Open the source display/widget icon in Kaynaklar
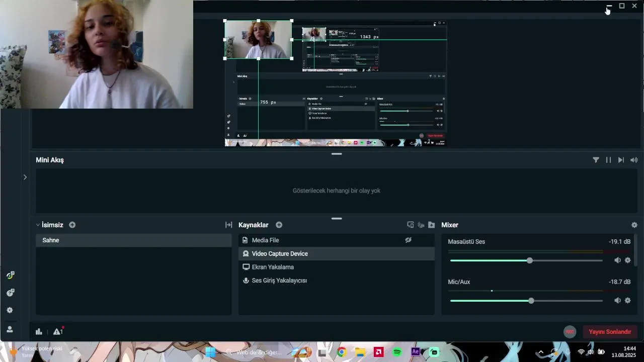The height and width of the screenshot is (362, 644). 410,225
